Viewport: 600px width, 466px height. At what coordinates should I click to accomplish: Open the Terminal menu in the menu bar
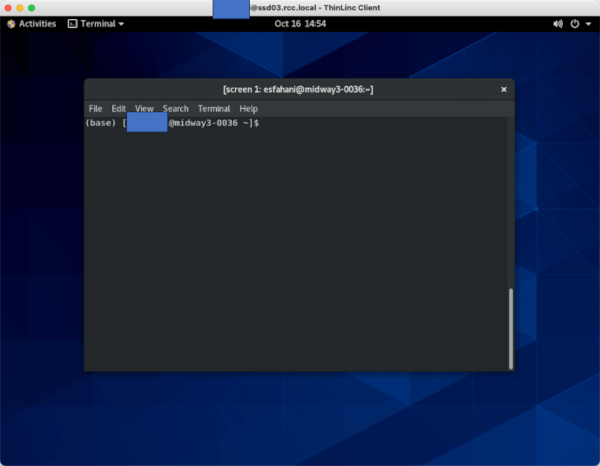pyautogui.click(x=213, y=108)
